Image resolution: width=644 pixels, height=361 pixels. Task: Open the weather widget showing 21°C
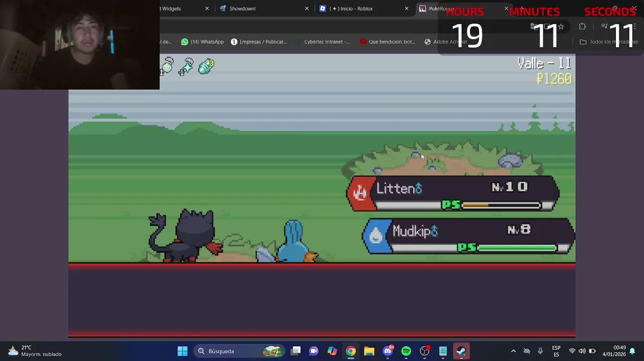click(x=34, y=351)
